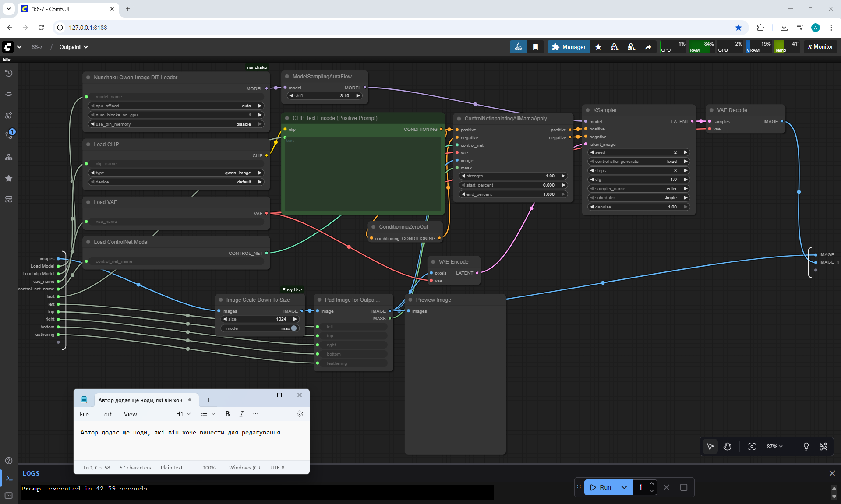Click the Manager button
The height and width of the screenshot is (504, 841).
click(x=569, y=47)
